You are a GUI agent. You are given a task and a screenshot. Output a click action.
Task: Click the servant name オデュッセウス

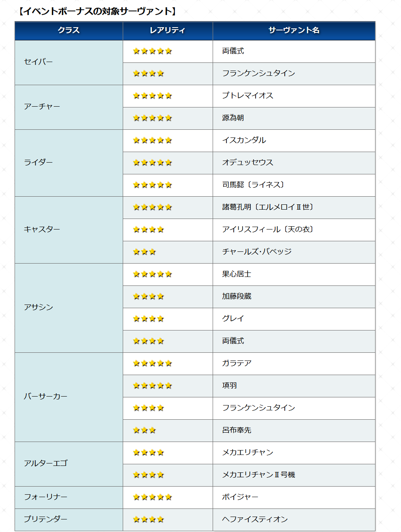(x=247, y=162)
